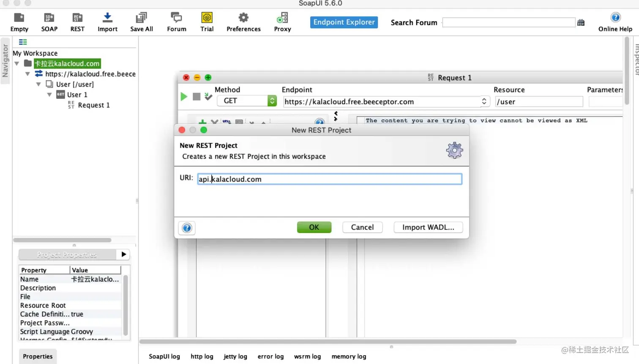This screenshot has height=364, width=639.
Task: Click the Project Properties header button
Action: [x=67, y=254]
